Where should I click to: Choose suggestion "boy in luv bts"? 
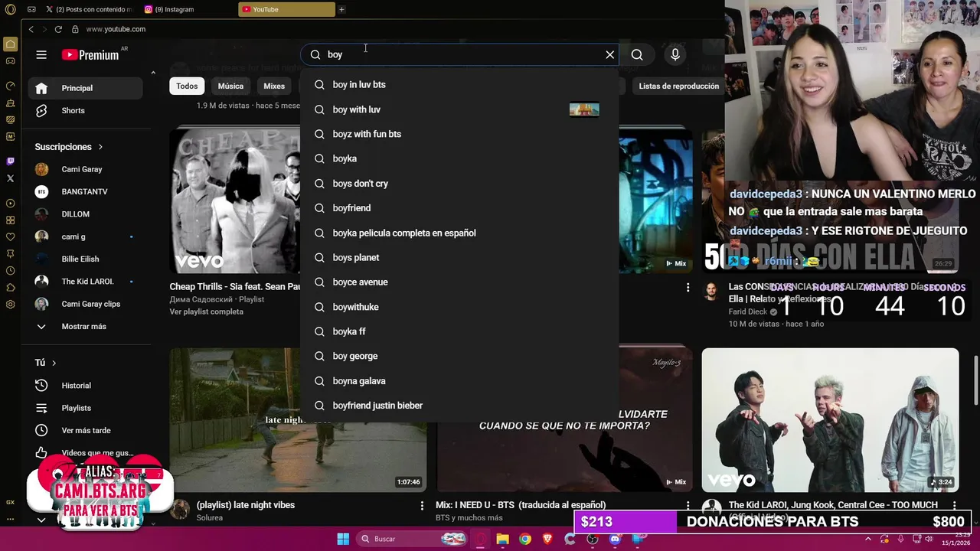459,85
